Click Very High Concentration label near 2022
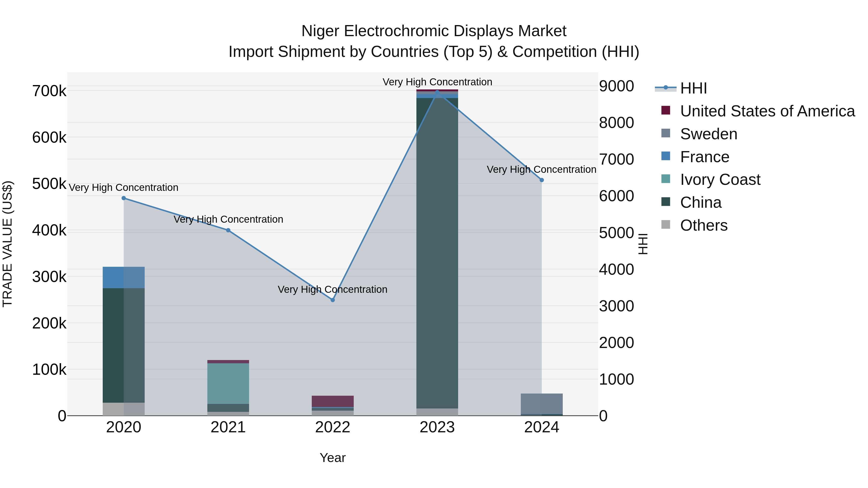 [332, 289]
